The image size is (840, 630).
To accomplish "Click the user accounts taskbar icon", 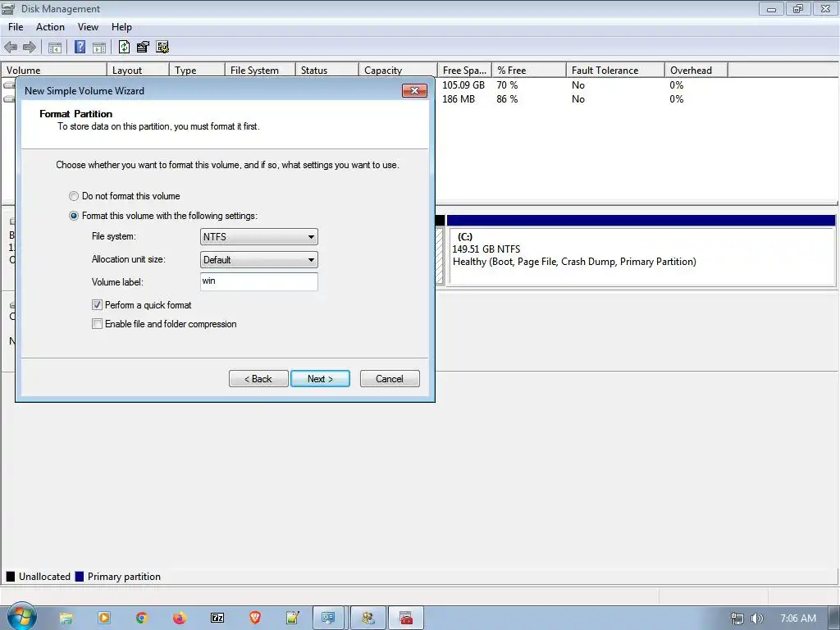I will point(367,619).
